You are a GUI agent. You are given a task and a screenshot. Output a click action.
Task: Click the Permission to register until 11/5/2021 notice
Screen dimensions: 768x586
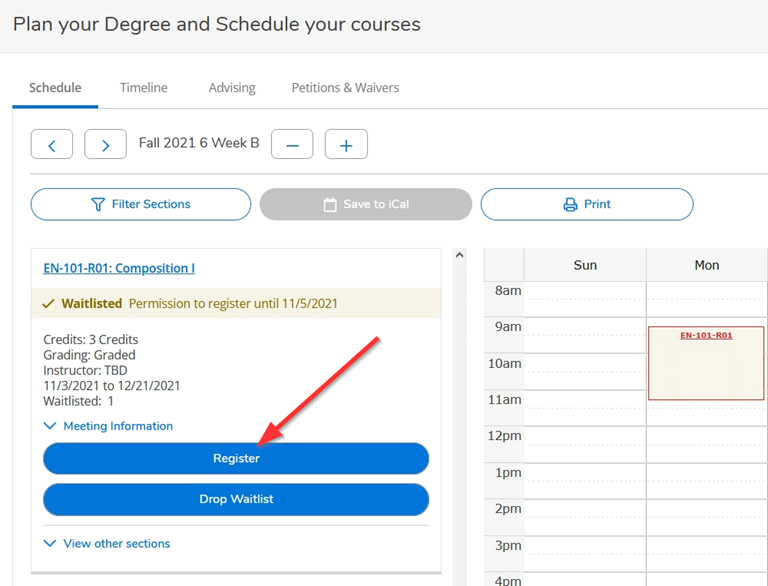(x=233, y=304)
